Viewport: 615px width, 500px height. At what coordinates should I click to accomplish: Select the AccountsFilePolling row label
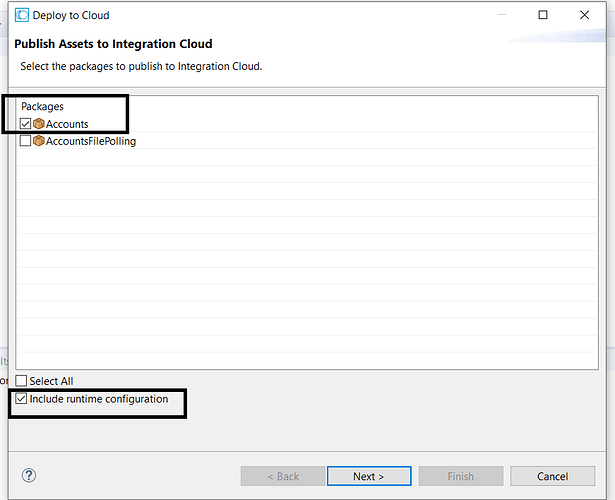[x=91, y=141]
